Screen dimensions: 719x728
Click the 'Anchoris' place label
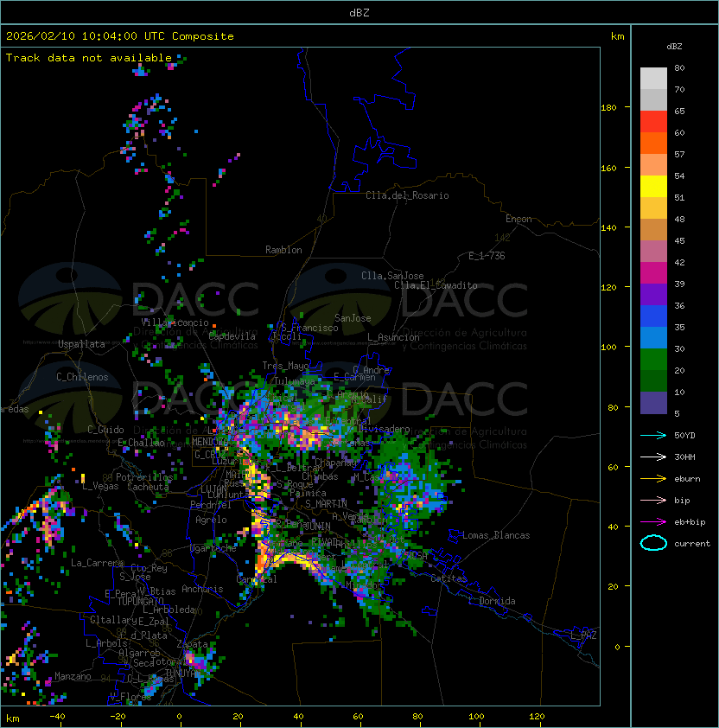(x=202, y=589)
